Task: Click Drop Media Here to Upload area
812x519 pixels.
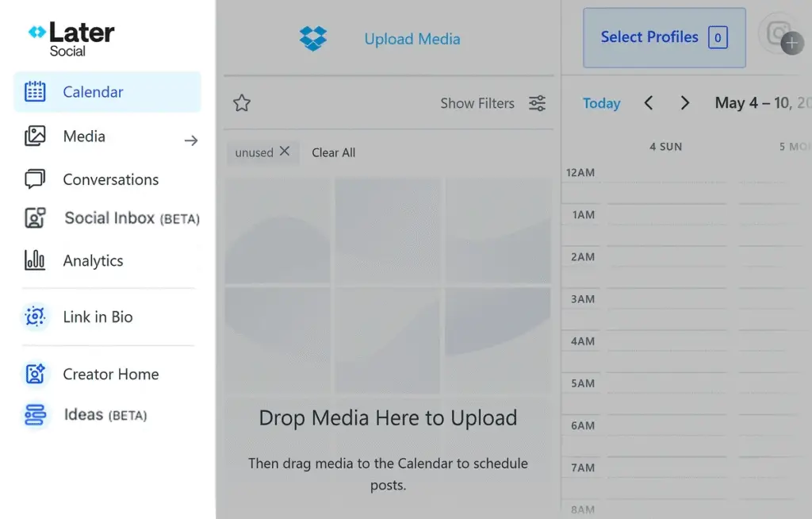Action: click(x=388, y=418)
